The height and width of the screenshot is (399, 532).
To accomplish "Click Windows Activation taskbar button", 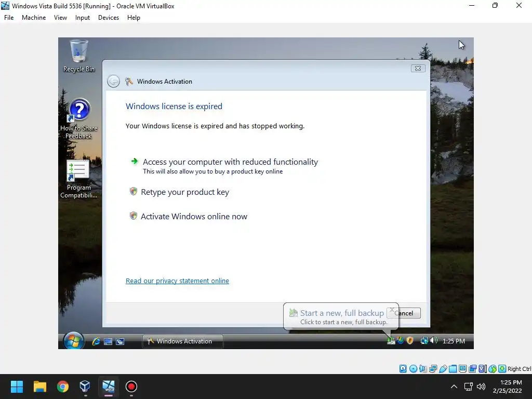I will (182, 341).
